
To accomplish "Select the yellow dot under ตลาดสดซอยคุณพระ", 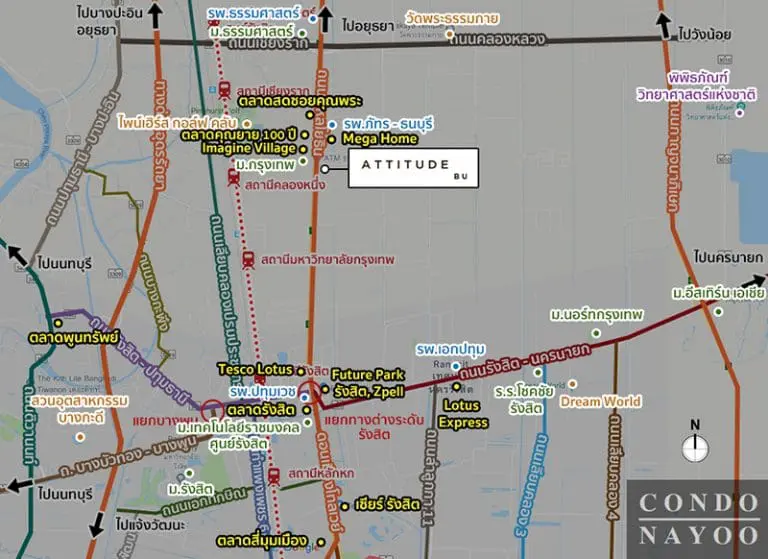I will 310,115.
